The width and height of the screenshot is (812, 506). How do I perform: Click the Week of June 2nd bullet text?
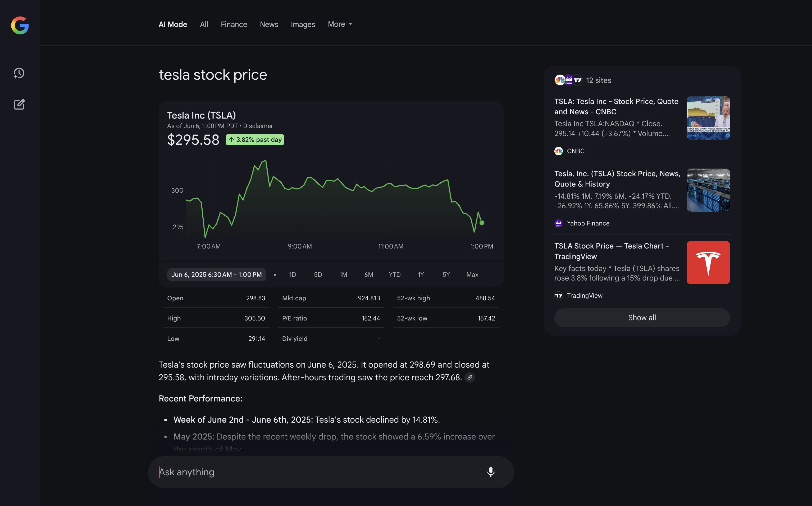point(306,420)
